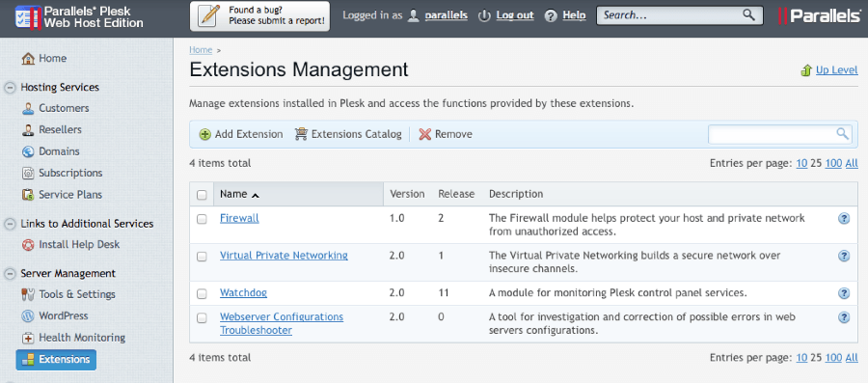Open the Watchdog extension link

[244, 292]
